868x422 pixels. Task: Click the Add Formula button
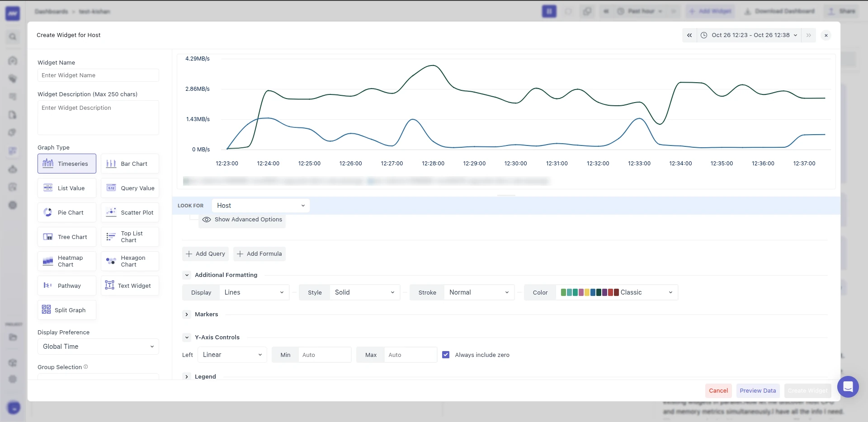(x=259, y=254)
